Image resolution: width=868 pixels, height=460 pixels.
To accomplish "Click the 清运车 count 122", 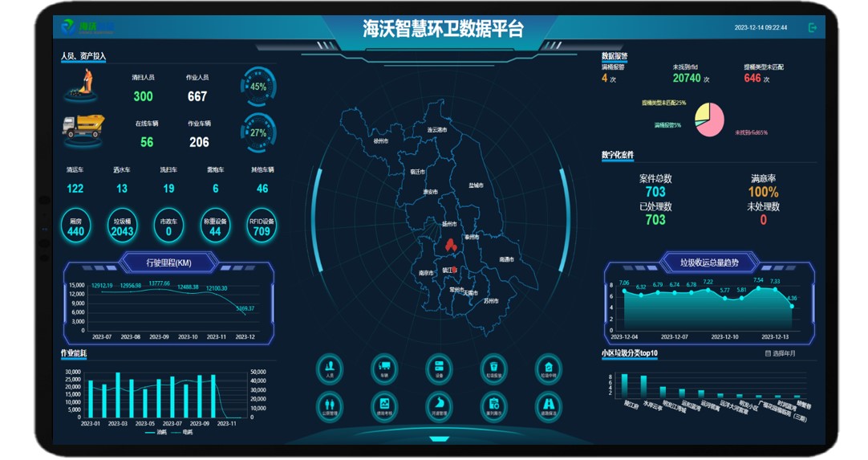I will [x=75, y=189].
